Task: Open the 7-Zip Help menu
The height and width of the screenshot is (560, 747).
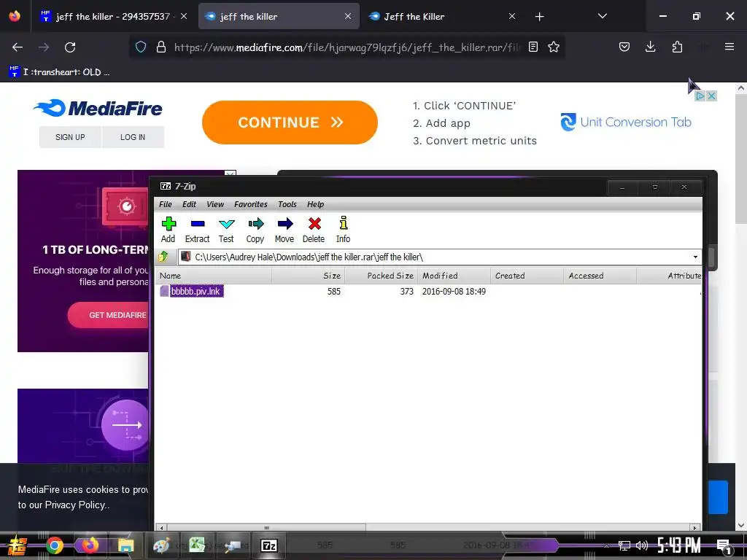Action: click(315, 204)
